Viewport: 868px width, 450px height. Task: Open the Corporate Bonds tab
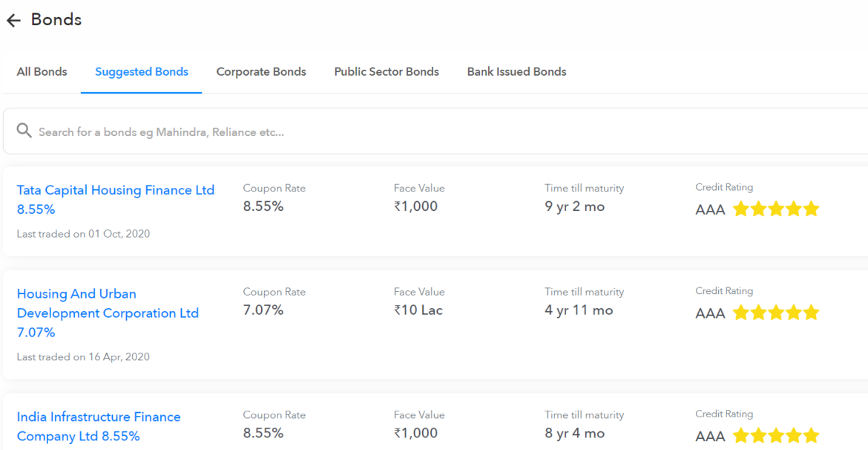(x=261, y=71)
